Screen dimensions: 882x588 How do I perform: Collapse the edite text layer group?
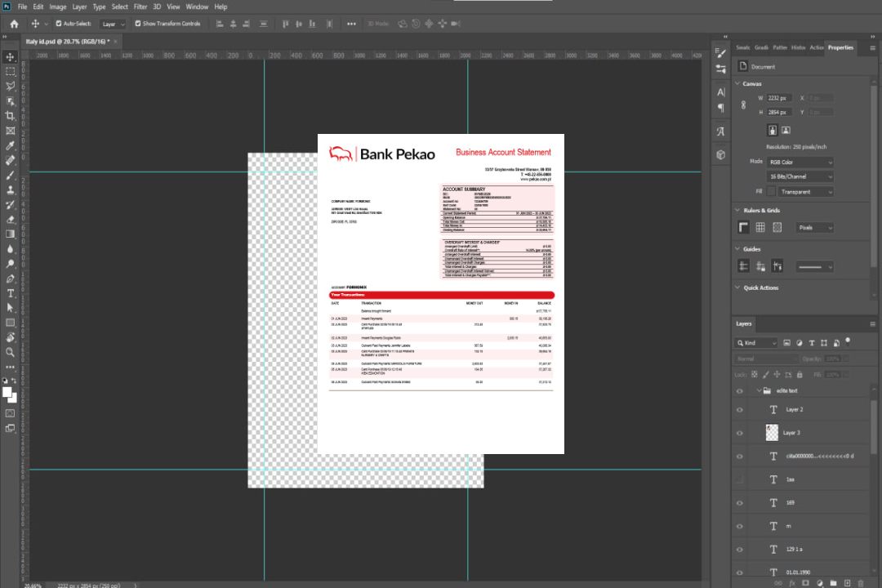(x=759, y=390)
